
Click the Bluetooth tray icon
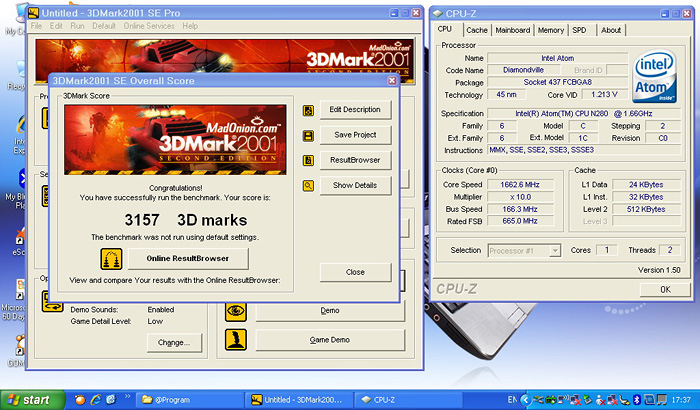click(x=637, y=399)
